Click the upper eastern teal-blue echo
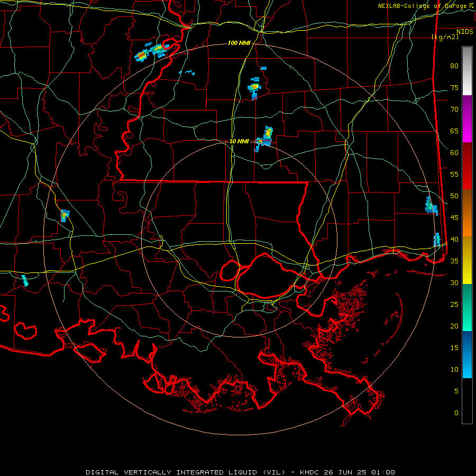 tap(431, 206)
